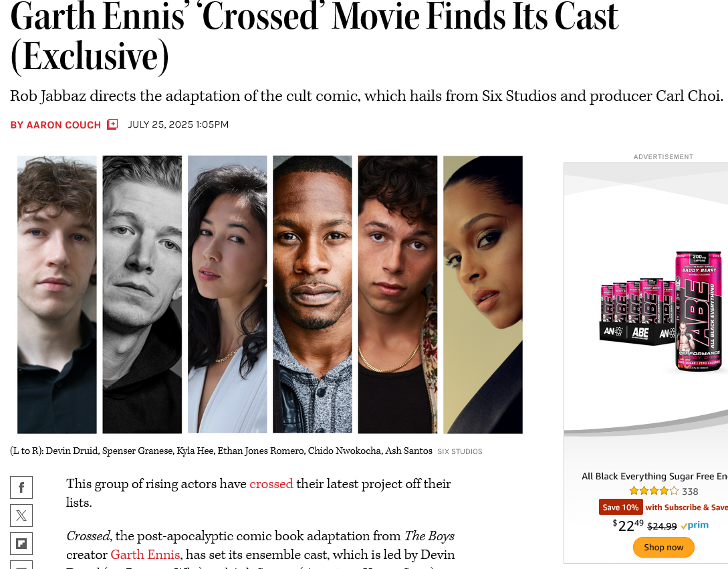Click the energy drink can product image
The width and height of the screenshot is (728, 569).
pyautogui.click(x=663, y=311)
